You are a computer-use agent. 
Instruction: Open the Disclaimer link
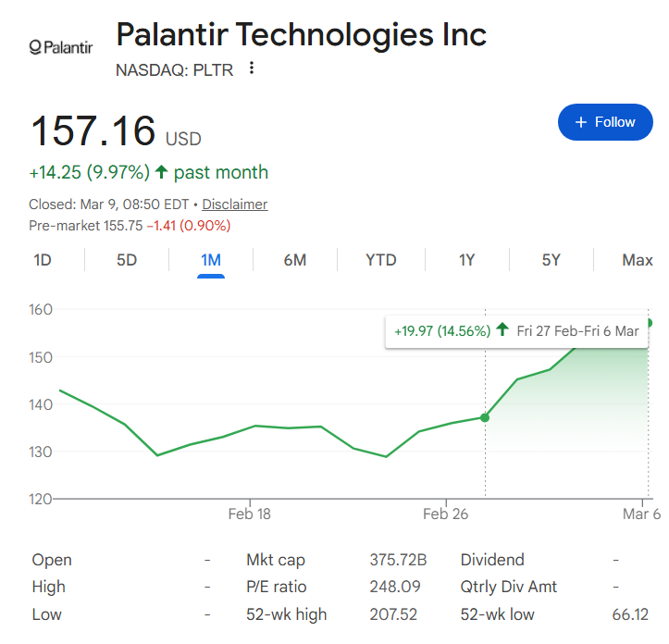pyautogui.click(x=235, y=204)
